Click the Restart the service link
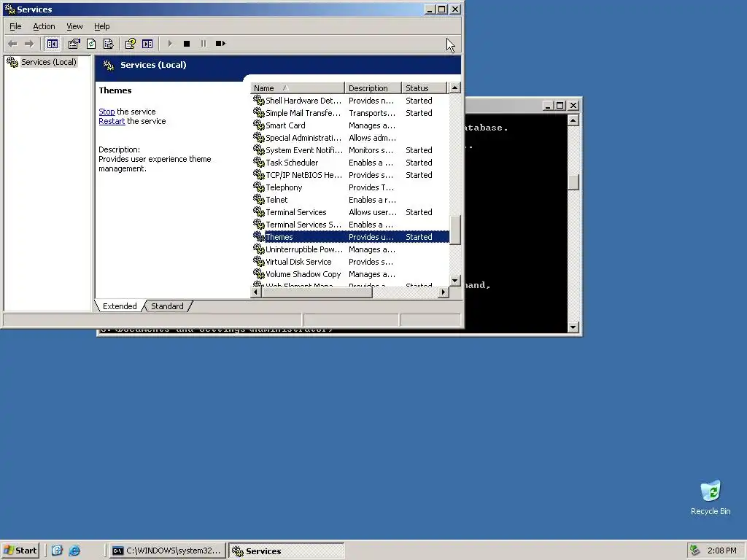This screenshot has height=560, width=747. [x=112, y=121]
